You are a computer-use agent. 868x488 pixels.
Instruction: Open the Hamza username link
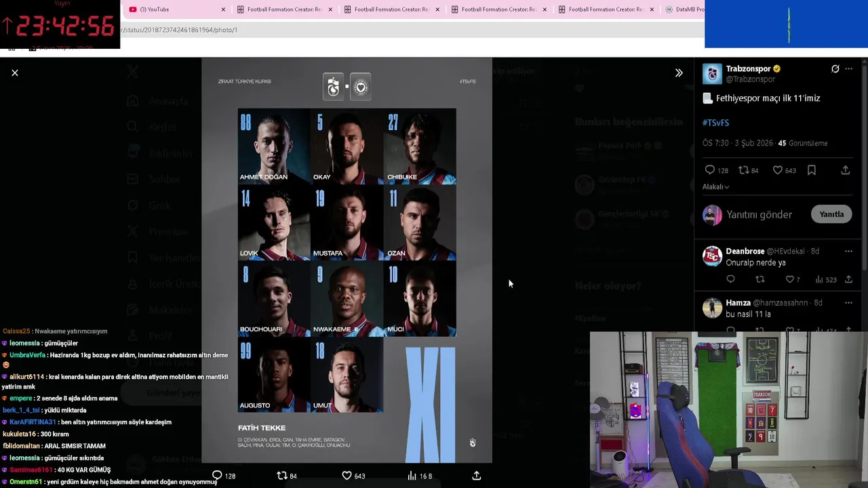click(738, 303)
